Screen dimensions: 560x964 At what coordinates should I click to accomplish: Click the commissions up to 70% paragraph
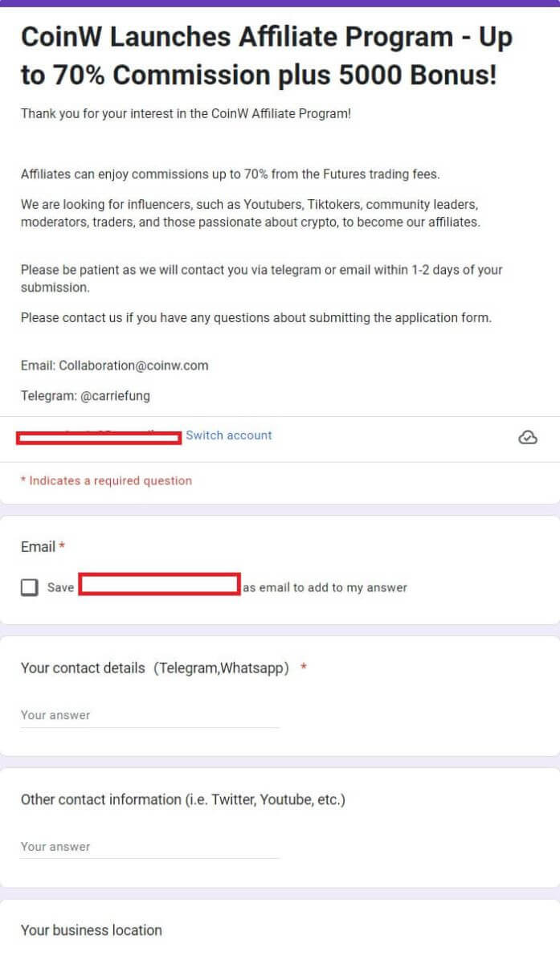[230, 174]
